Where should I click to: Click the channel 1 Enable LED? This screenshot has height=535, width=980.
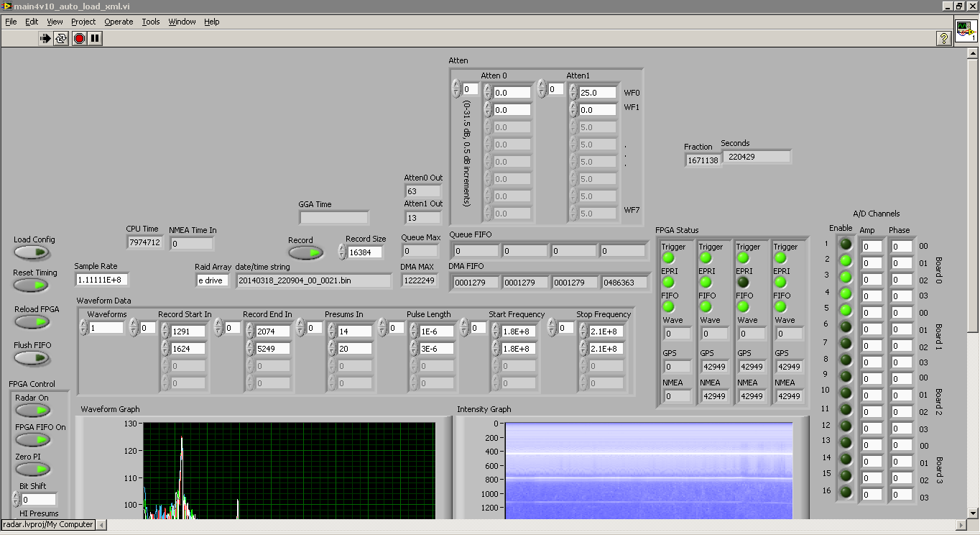(846, 244)
